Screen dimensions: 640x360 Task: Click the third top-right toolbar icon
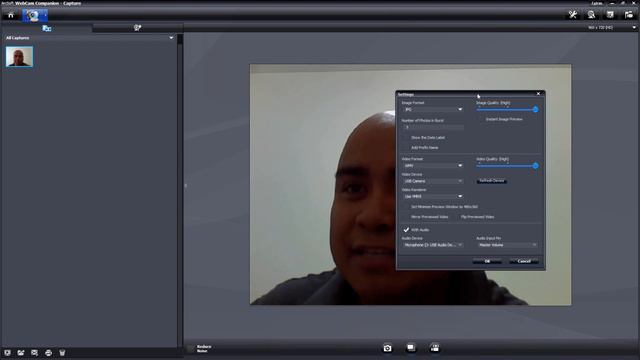pos(610,15)
